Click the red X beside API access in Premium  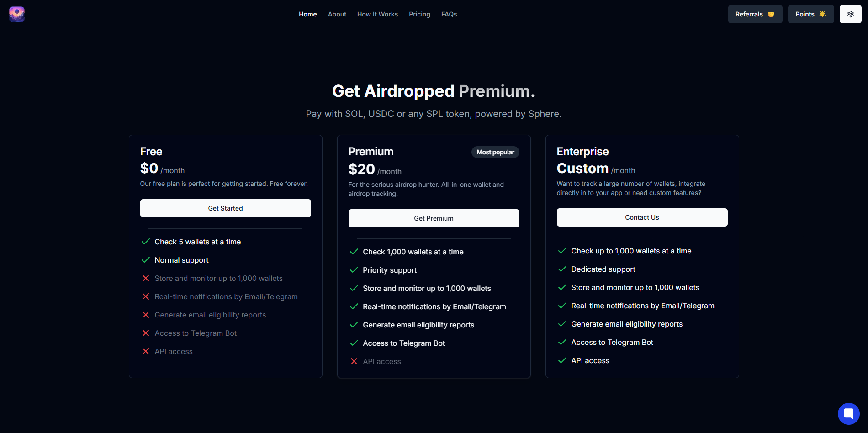pos(354,361)
